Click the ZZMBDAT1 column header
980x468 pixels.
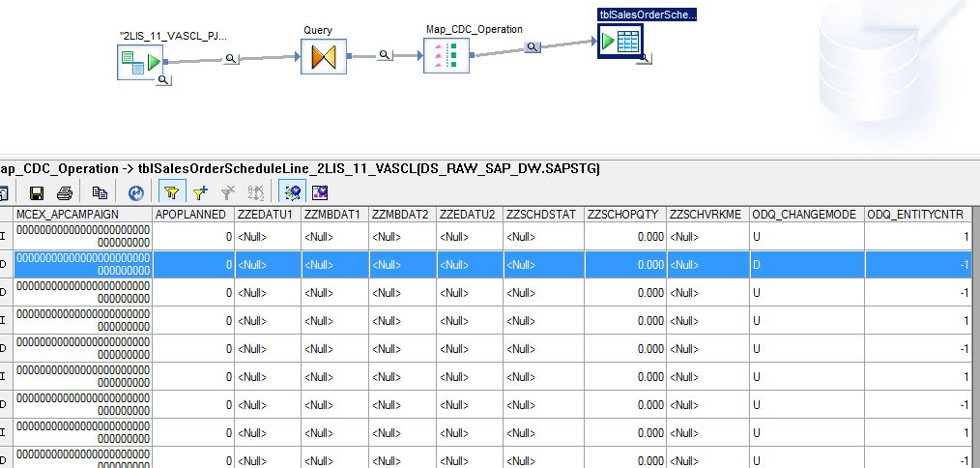tap(335, 214)
